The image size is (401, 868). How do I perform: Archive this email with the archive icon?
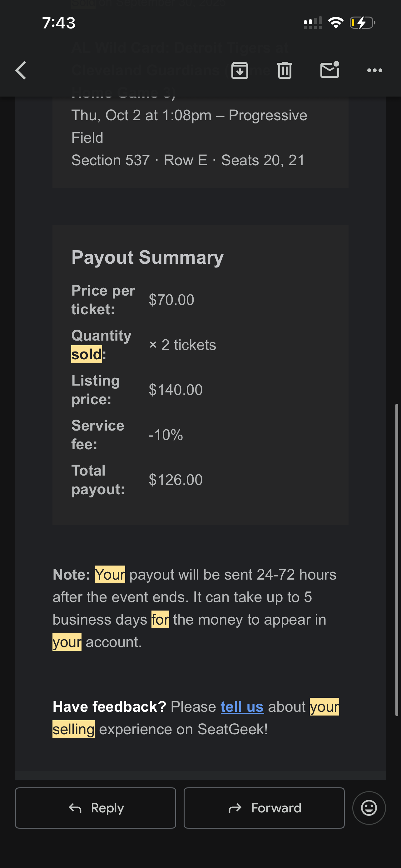pos(240,70)
